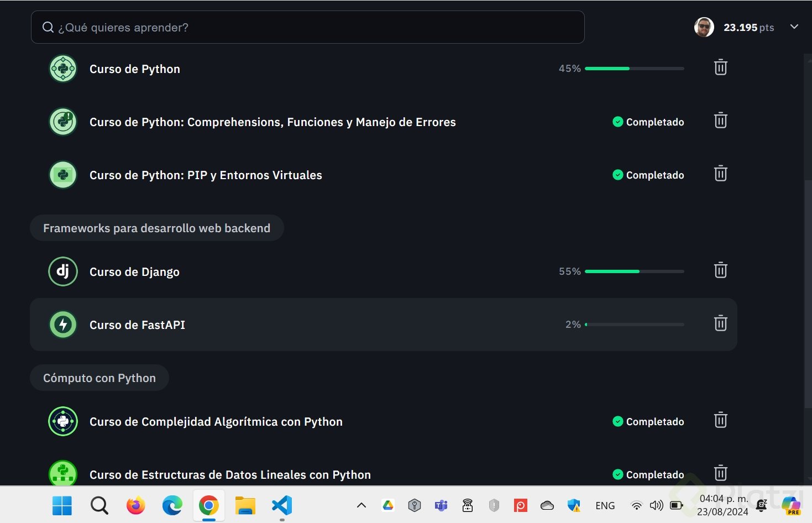Open Curso de Estructuras de Datos Lineales

tap(230, 475)
